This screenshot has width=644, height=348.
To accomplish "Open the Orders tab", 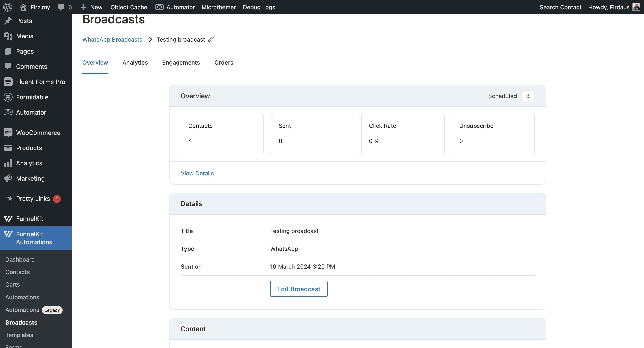I will (224, 62).
